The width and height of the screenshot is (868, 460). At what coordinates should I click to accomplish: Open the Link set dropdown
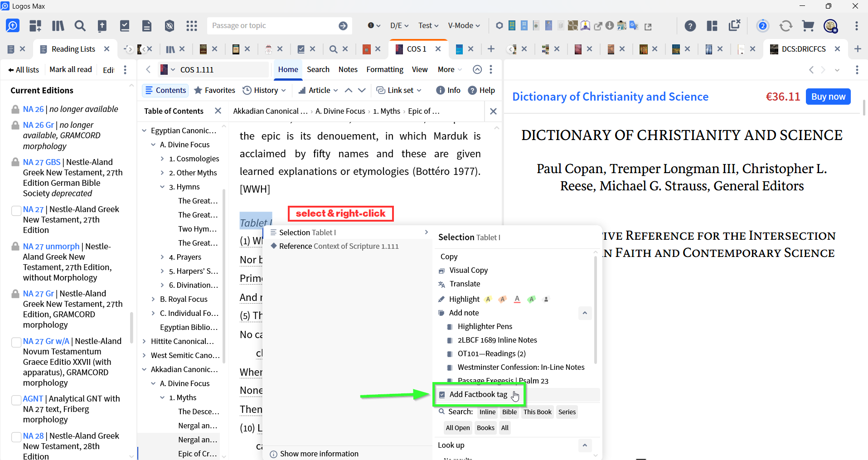coord(399,90)
